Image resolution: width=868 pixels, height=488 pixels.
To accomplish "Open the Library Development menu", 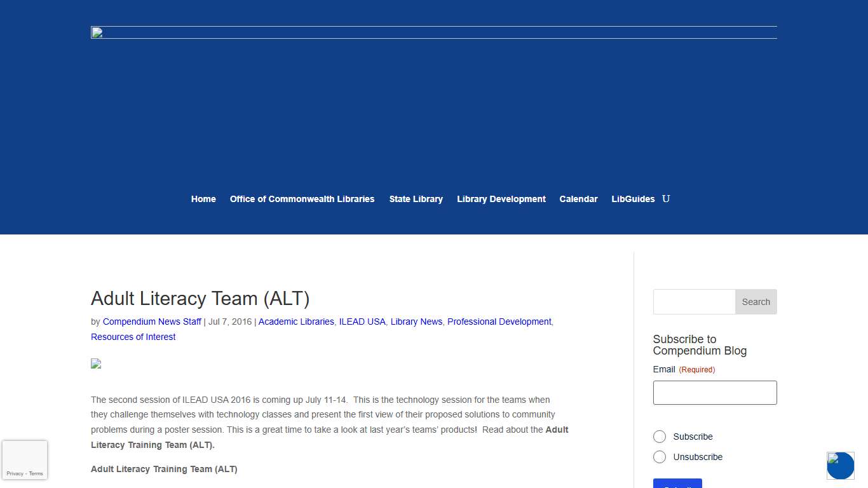I will (x=501, y=199).
